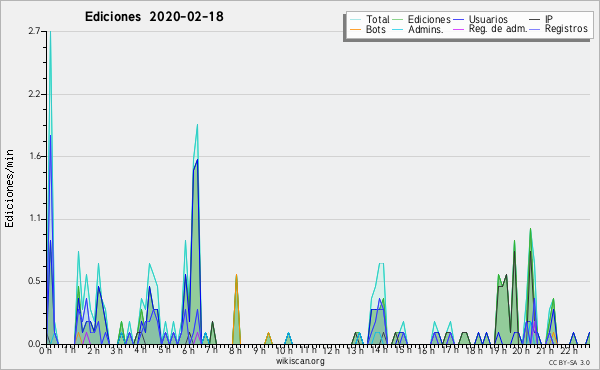Click the Reg. de adm. magenta legend swatch
600x370 pixels.
coord(458,29)
